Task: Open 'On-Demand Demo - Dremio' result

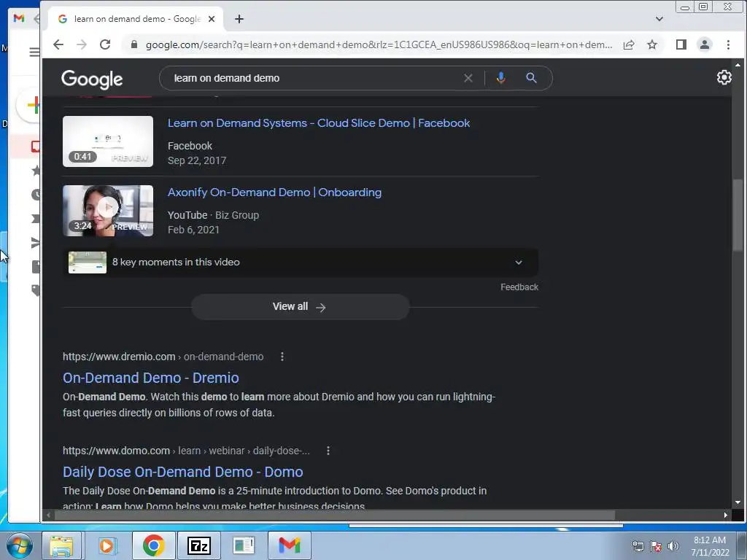Action: pos(151,378)
